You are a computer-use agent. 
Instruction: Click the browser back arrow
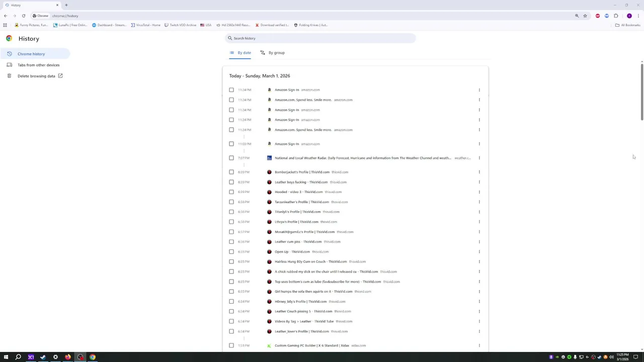point(6,16)
